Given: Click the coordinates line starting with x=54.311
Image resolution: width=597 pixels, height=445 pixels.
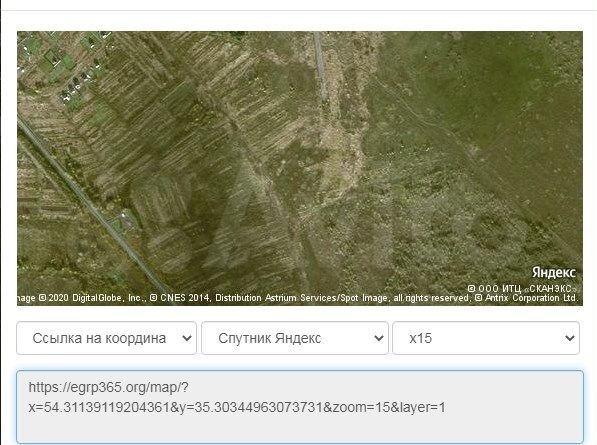Looking at the screenshot, I should pos(237,407).
